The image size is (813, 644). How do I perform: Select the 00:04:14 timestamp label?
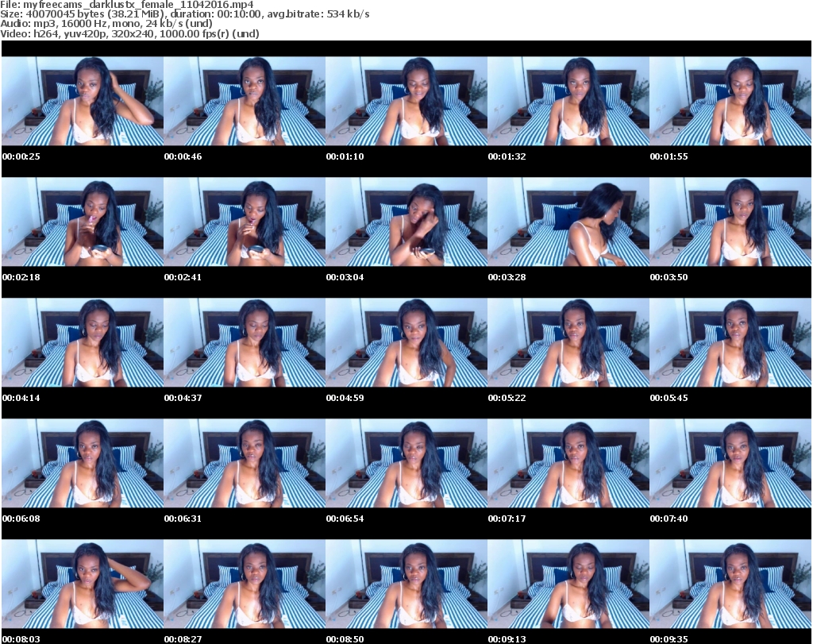[x=21, y=398]
